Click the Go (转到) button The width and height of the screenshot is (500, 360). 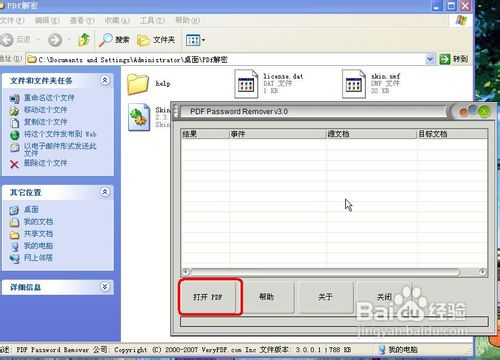454,59
